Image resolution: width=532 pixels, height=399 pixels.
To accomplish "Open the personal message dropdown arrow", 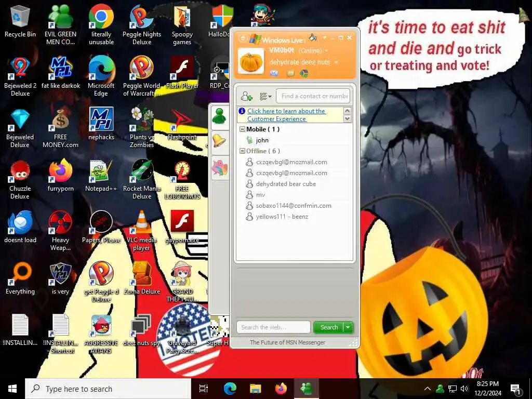I will click(336, 62).
